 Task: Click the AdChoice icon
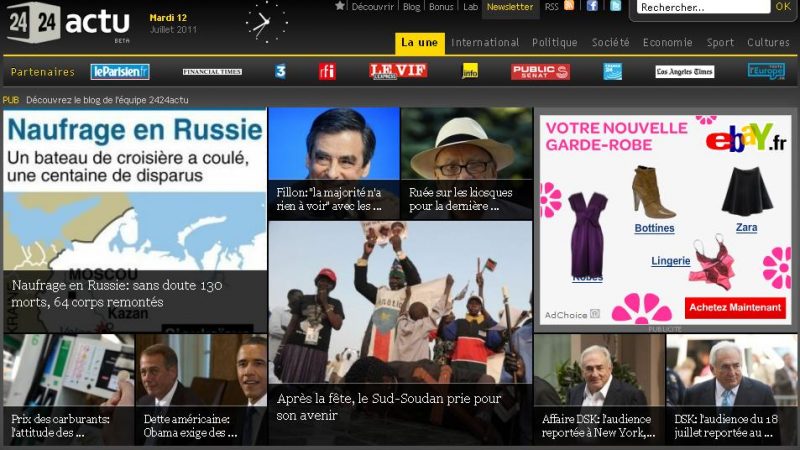tap(595, 314)
